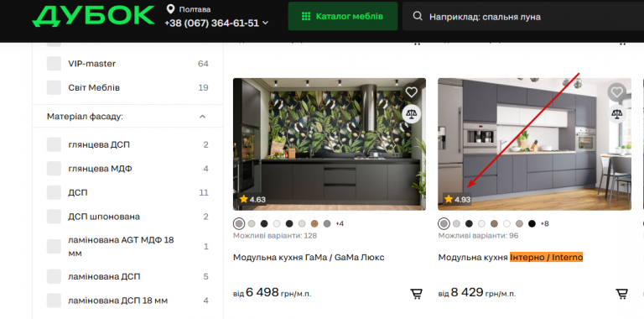The height and width of the screenshot is (319, 644).
Task: Add ГаМа kitchen to cart
Action: pos(417,294)
